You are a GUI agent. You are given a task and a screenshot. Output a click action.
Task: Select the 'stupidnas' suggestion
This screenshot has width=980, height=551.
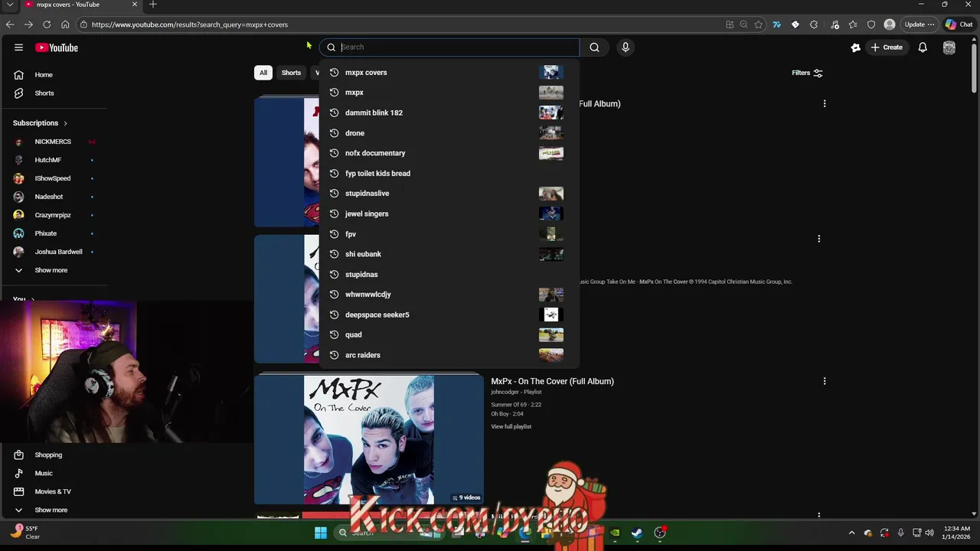point(449,274)
